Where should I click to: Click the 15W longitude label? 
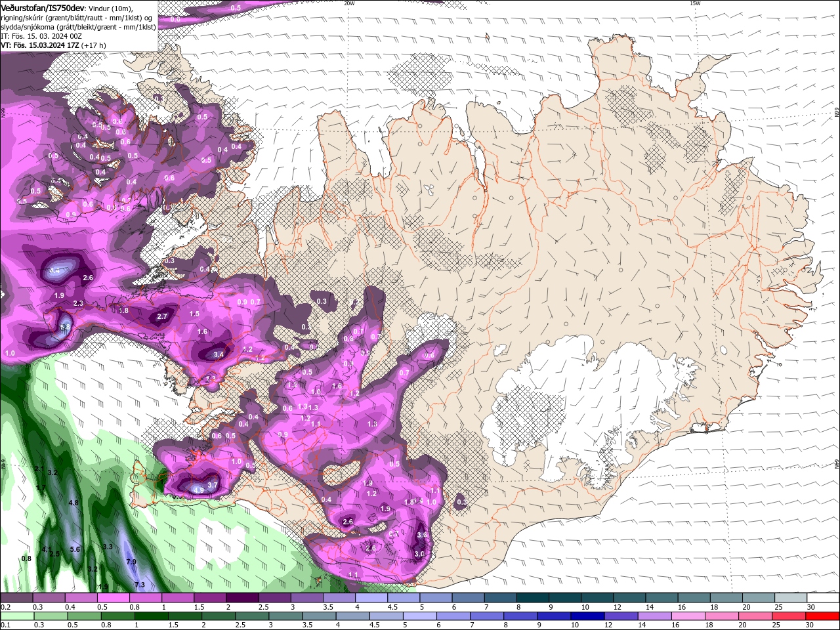695,3
